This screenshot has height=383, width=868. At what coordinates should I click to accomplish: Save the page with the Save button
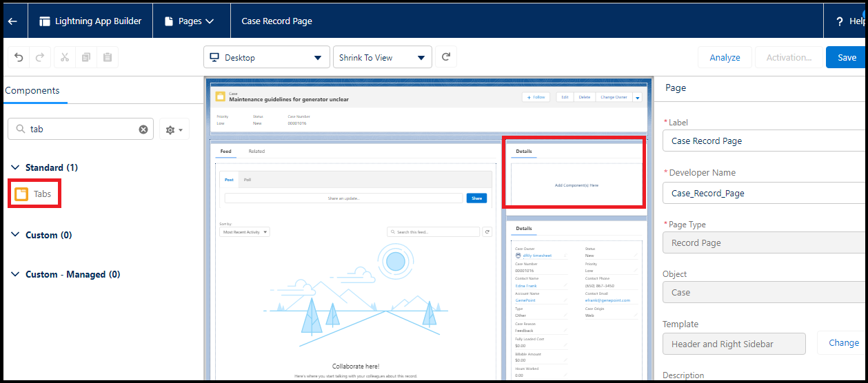tap(847, 57)
